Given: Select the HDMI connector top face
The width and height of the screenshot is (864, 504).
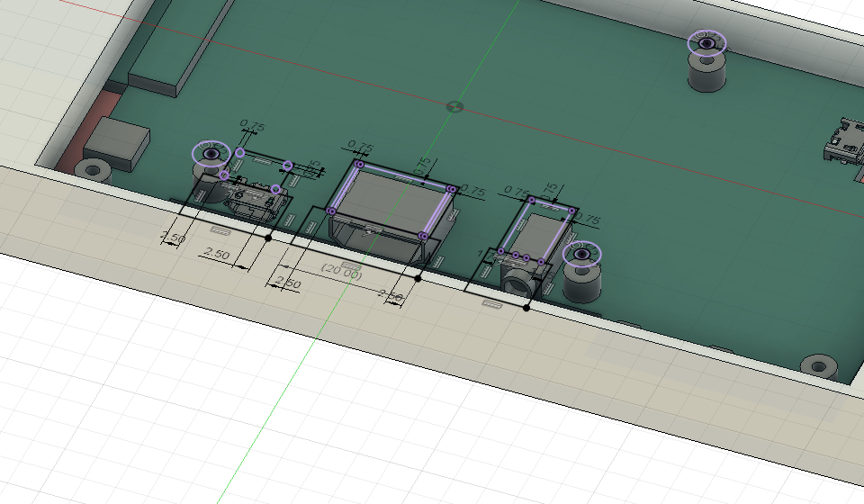Looking at the screenshot, I should pyautogui.click(x=391, y=202).
